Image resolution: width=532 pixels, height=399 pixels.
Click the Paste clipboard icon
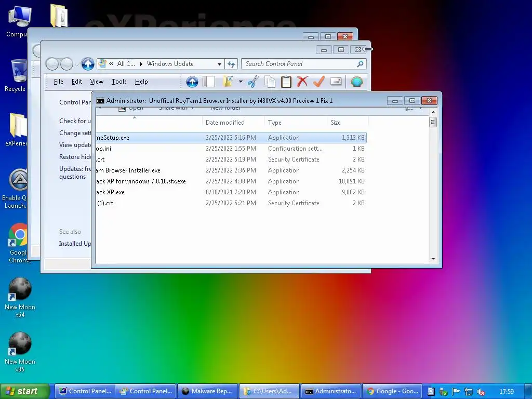click(x=286, y=82)
